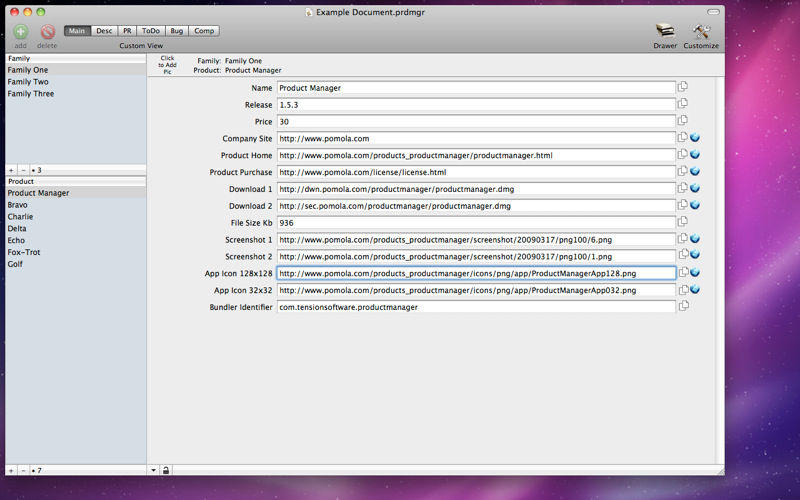
Task: Copy the App Icon 32x32 URL
Action: coord(683,290)
